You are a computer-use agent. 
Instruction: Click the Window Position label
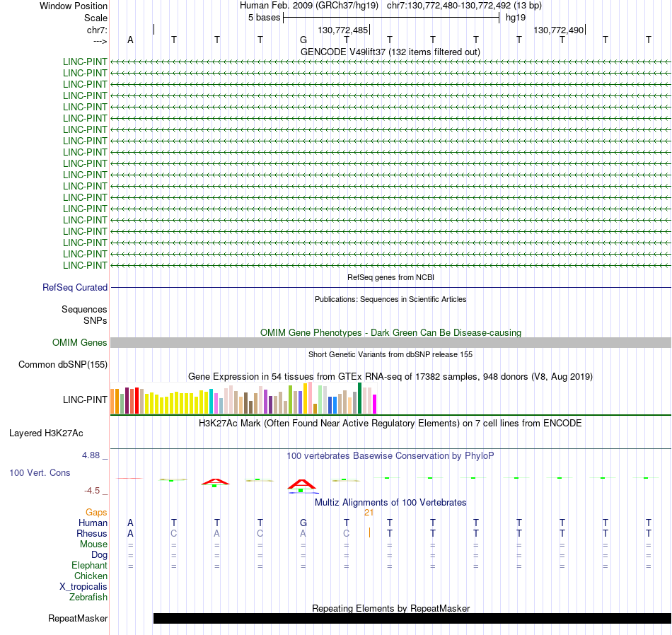tap(74, 6)
